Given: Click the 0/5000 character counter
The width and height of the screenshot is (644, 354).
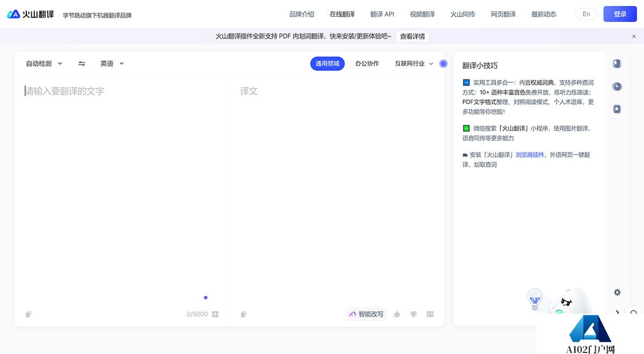Looking at the screenshot, I should coord(197,314).
